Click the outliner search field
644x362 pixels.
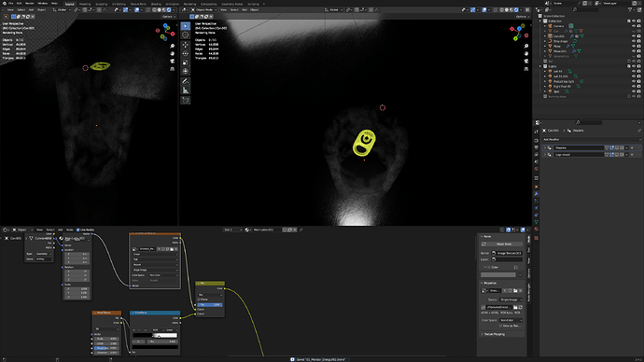click(x=587, y=9)
